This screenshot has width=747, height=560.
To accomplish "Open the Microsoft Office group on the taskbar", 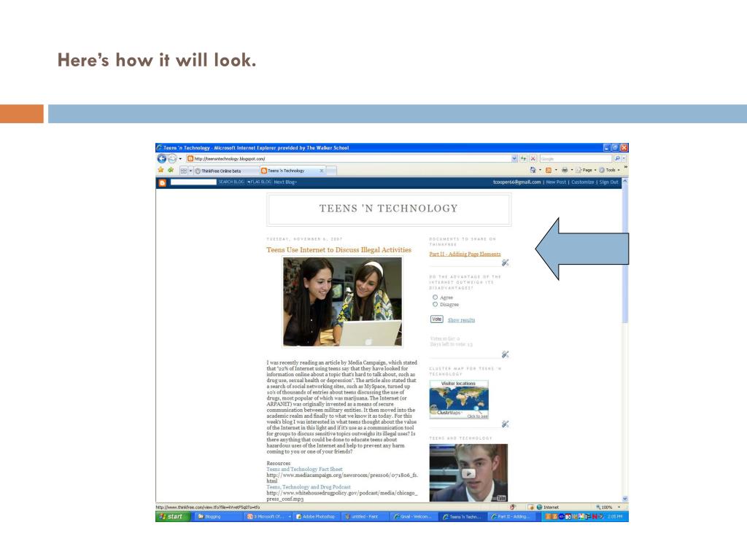I will (x=267, y=517).
